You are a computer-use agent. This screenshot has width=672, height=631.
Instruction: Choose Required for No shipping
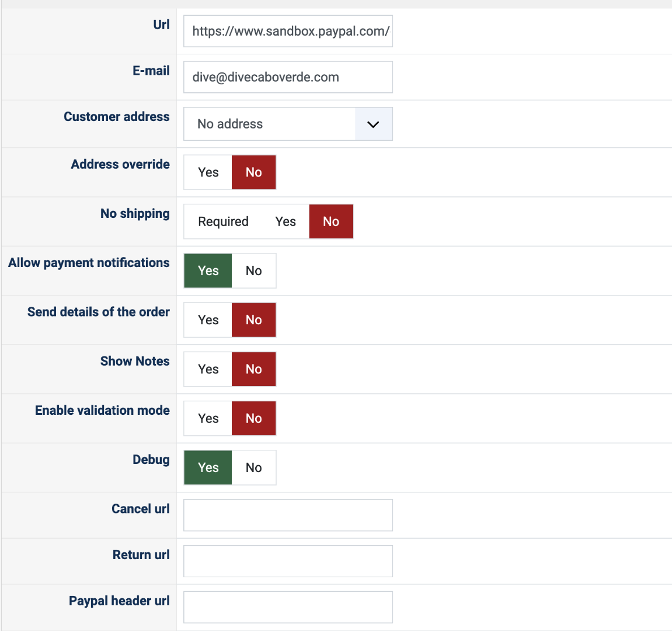point(223,221)
